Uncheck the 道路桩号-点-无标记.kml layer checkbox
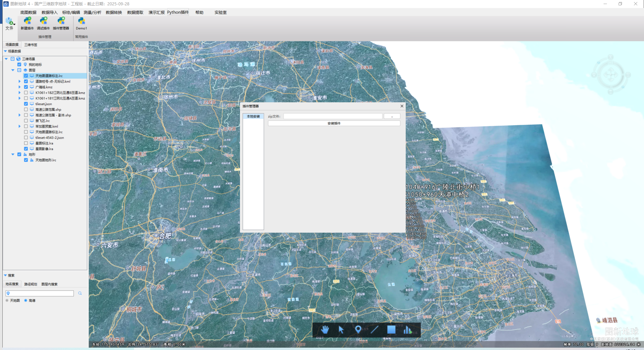644x350 pixels. (26, 81)
